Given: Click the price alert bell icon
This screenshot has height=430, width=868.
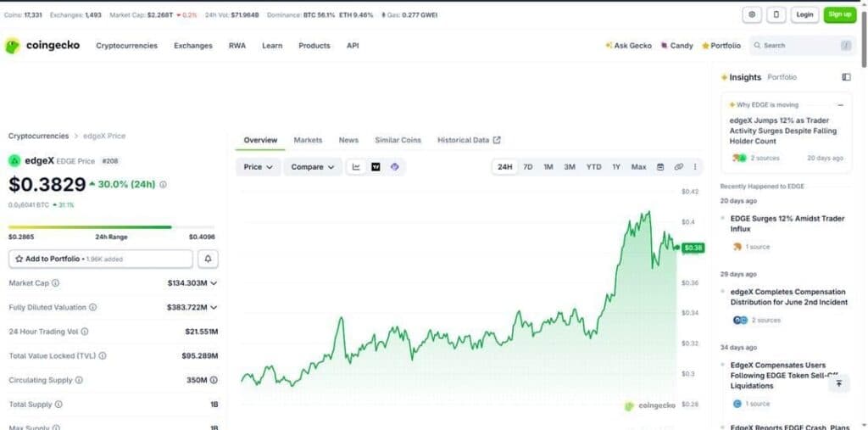Looking at the screenshot, I should [209, 259].
